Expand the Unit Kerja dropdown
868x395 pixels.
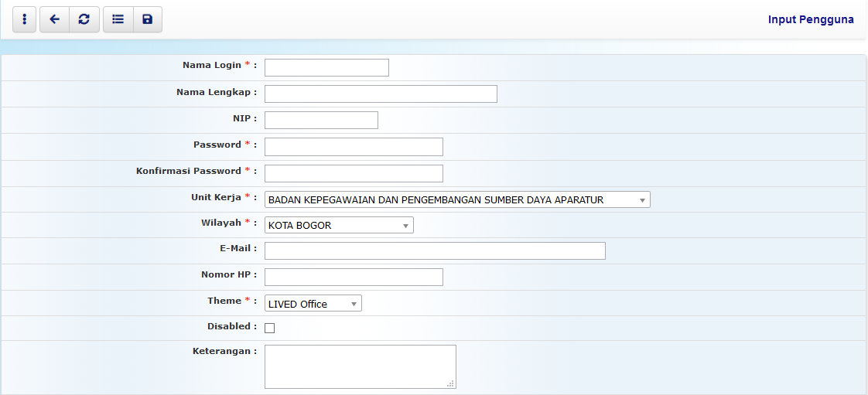(457, 200)
